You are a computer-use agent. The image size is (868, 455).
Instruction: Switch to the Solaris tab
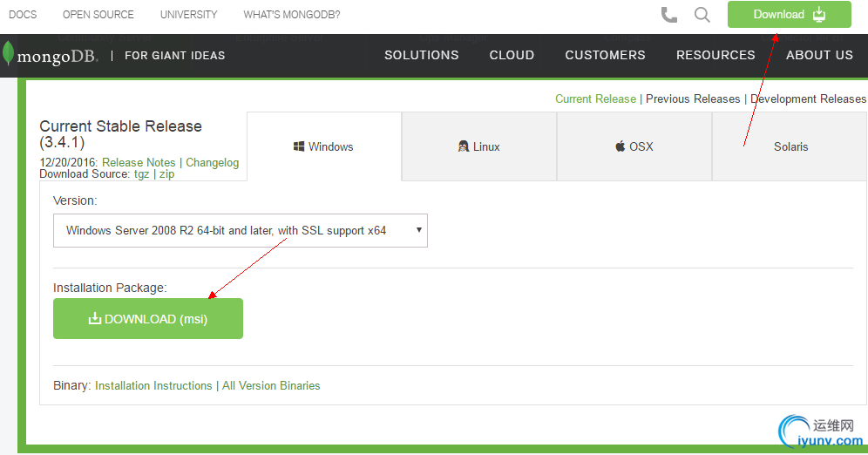pyautogui.click(x=790, y=146)
